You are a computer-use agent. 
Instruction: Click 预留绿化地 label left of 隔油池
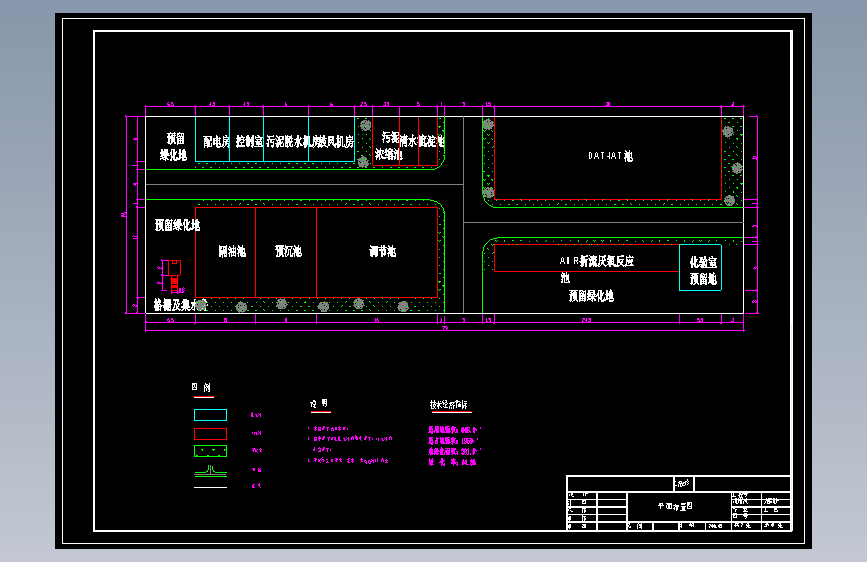177,225
